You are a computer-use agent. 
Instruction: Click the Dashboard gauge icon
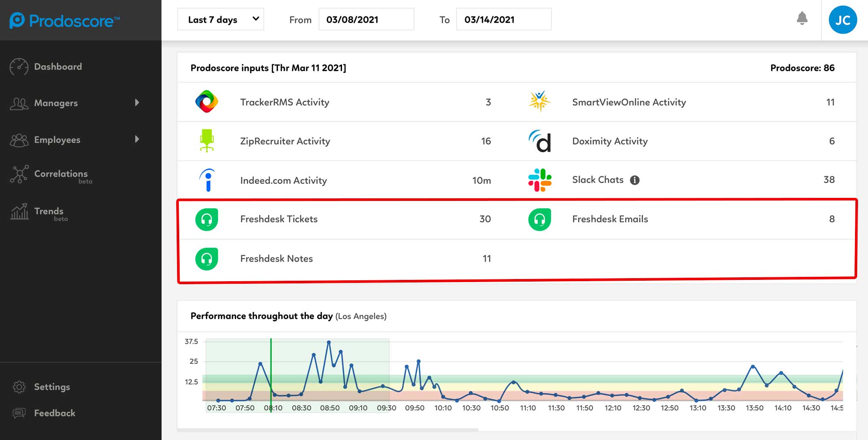click(19, 67)
